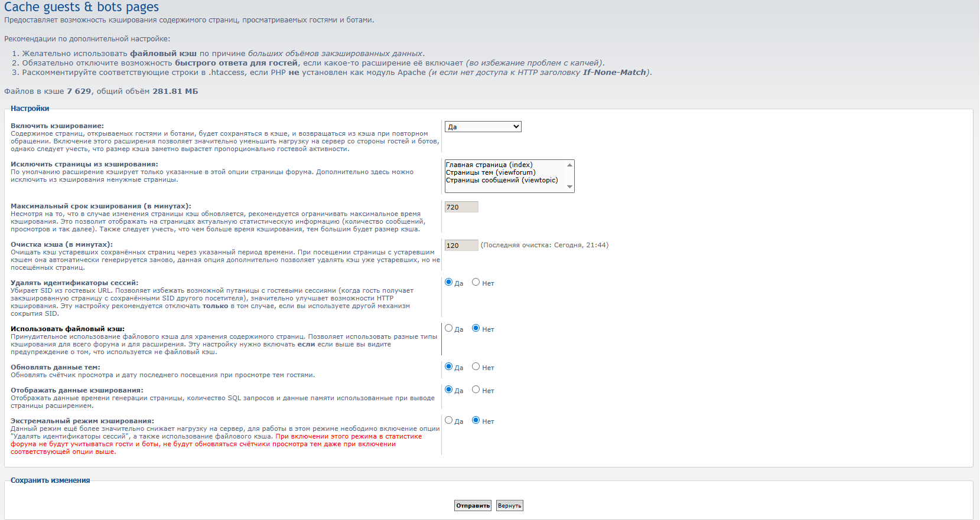Disable 'Обновлять данные тем' with Нет
This screenshot has width=980, height=520.
point(476,367)
